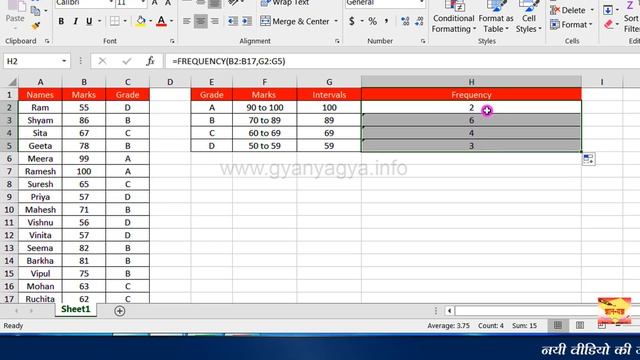This screenshot has width=640, height=360.
Task: Open the Font dialog launcher
Action: coord(172,41)
